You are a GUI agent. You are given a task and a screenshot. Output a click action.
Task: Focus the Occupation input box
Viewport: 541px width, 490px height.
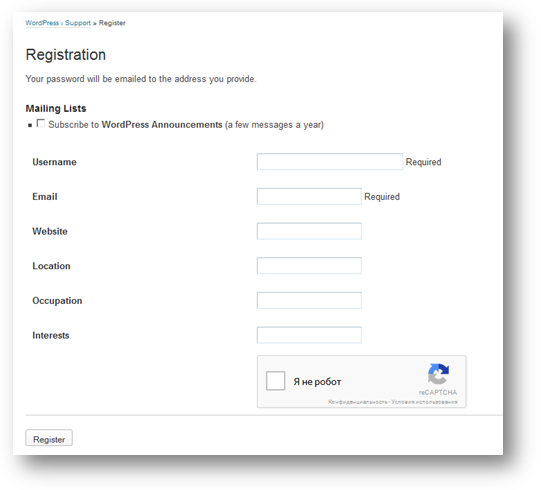point(309,300)
